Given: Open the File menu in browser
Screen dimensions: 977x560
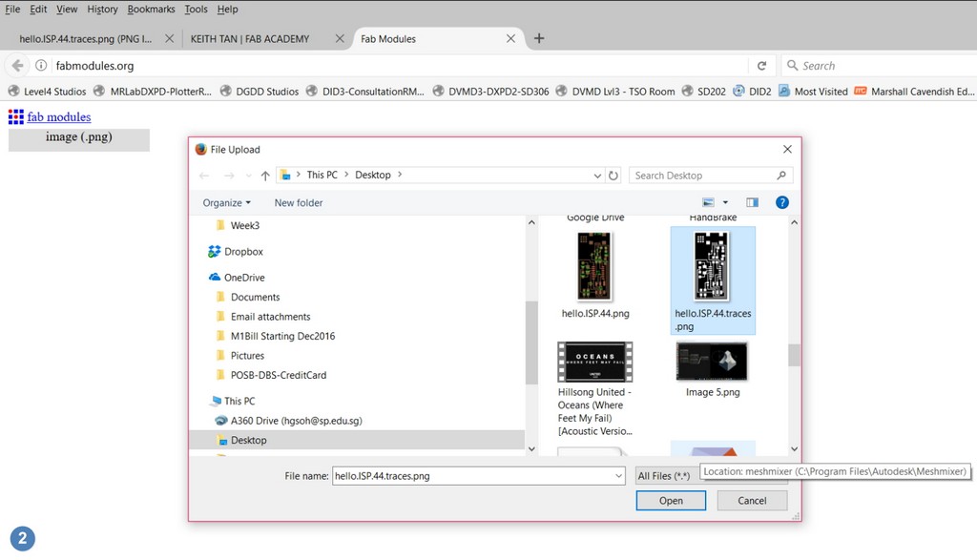Looking at the screenshot, I should pyautogui.click(x=12, y=10).
